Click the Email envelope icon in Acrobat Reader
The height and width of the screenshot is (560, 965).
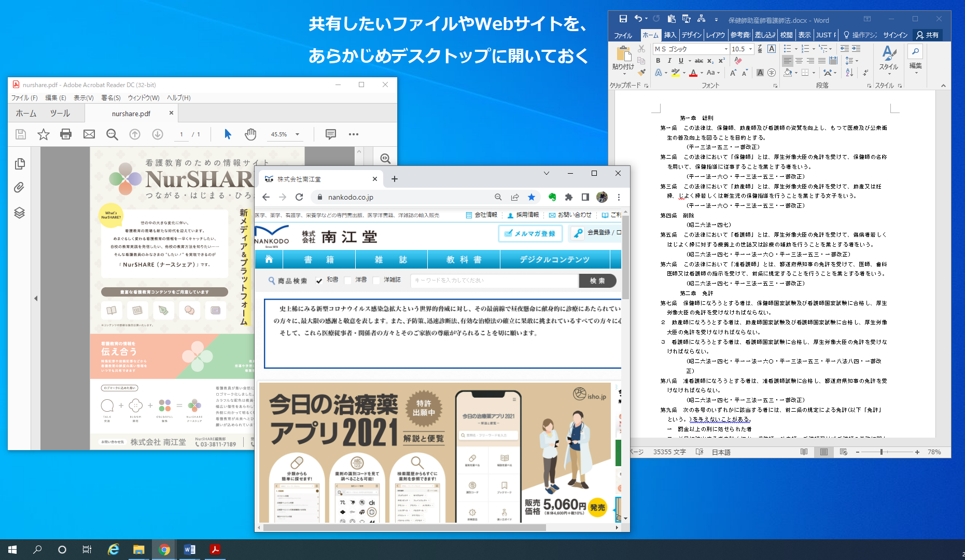tap(89, 134)
